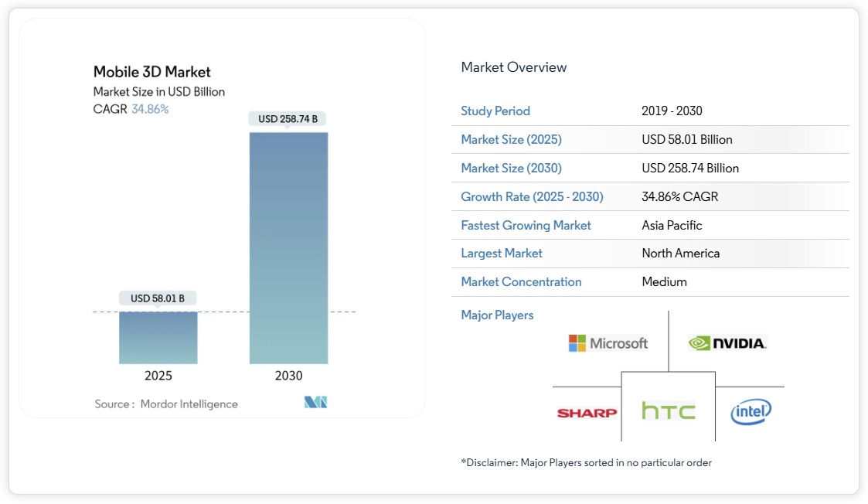The image size is (868, 504).
Task: Click the USD 258.74 B bar label
Action: (x=288, y=119)
